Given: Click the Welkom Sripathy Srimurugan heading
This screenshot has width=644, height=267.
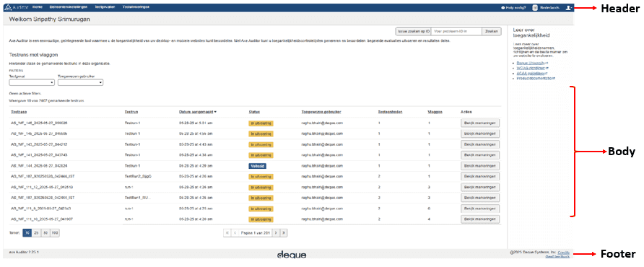Looking at the screenshot, I should [x=49, y=19].
